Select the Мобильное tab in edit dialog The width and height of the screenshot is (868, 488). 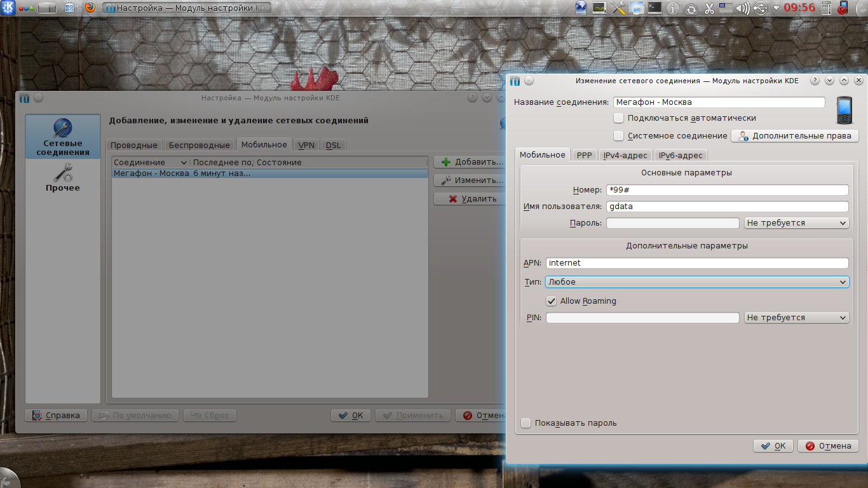[542, 154]
